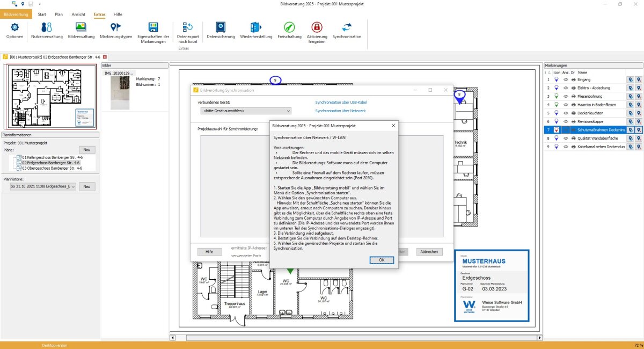
Task: Click edit marker button for Haarriss in Bodenfliesen
Action: 631,105
